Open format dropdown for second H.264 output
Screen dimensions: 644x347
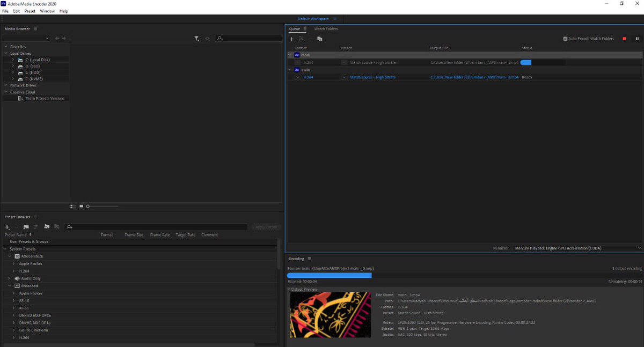click(298, 77)
